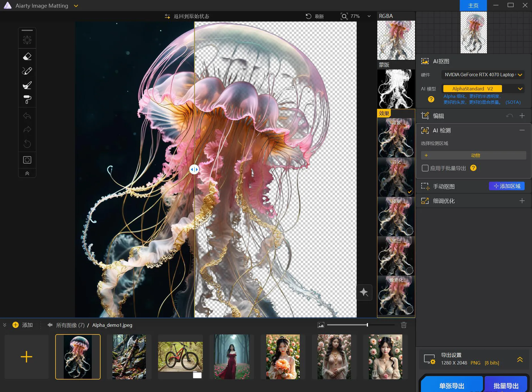
Task: Select the axe in forest thumbnail
Action: pos(129,357)
